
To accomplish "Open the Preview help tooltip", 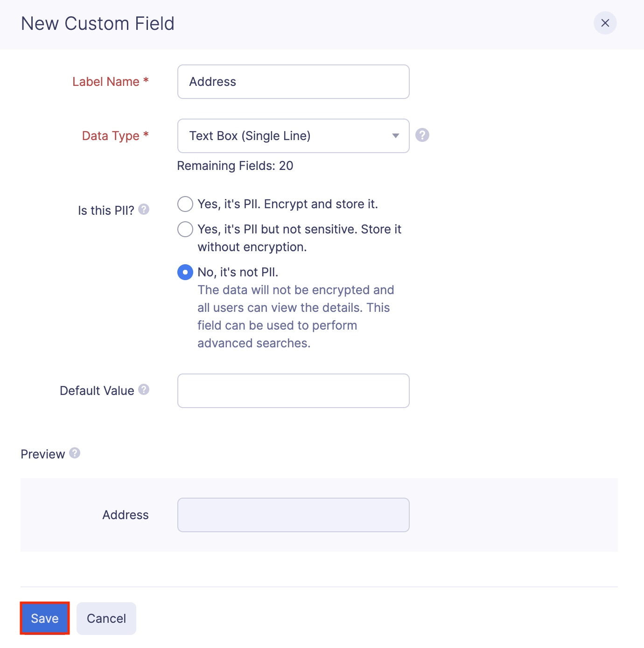I will 74,453.
